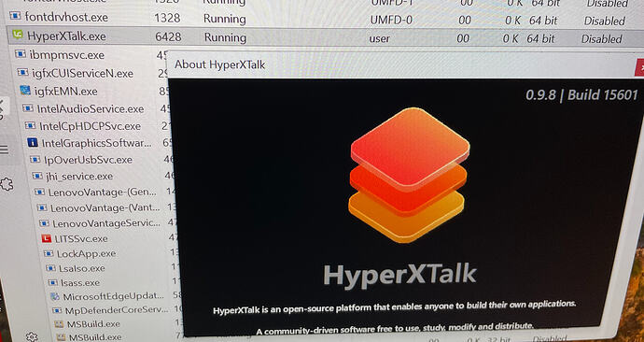Select the LenovoVantage-(Vant... process name
This screenshot has height=342, width=644.
[x=105, y=208]
